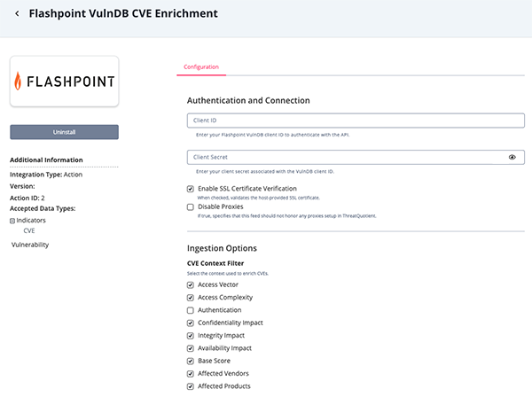Select the CVE item under Indicators
This screenshot has width=532, height=397.
[29, 230]
